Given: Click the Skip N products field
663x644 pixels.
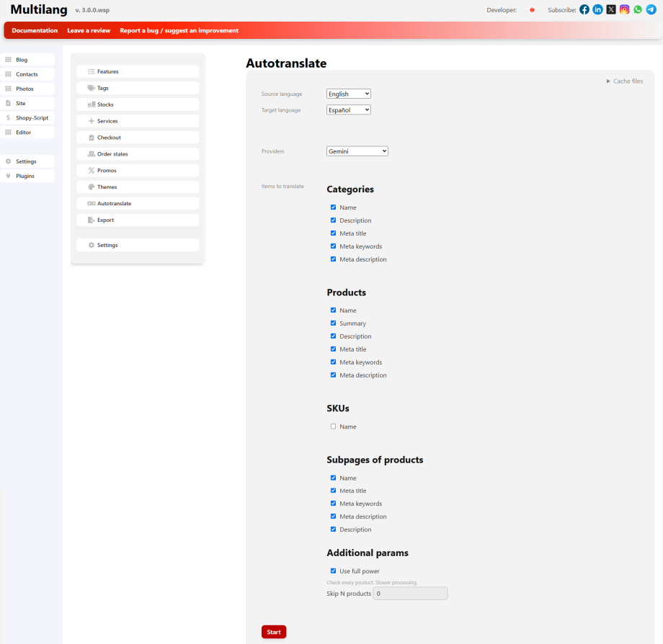Looking at the screenshot, I should tap(410, 594).
